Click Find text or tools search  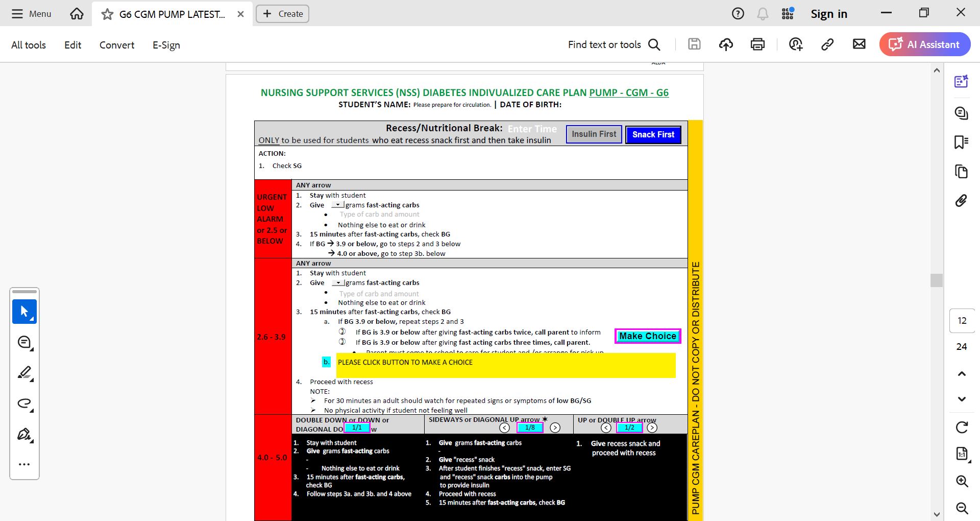pyautogui.click(x=614, y=44)
